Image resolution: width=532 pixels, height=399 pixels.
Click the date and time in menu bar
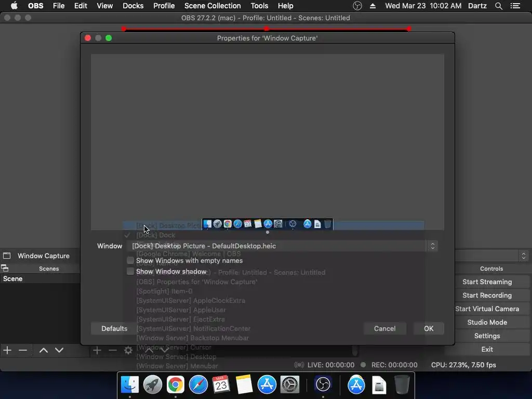click(423, 6)
